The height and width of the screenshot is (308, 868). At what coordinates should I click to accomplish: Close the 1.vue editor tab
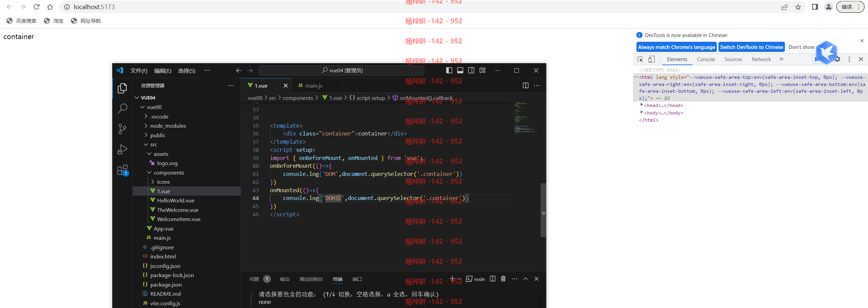[285, 86]
